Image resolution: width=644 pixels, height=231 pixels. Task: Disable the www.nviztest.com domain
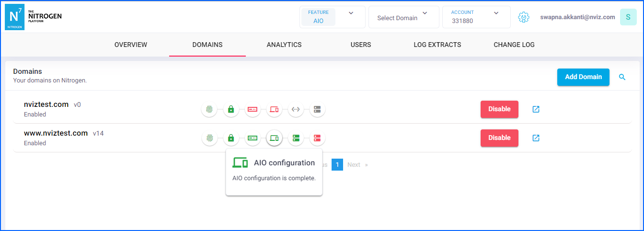[499, 138]
